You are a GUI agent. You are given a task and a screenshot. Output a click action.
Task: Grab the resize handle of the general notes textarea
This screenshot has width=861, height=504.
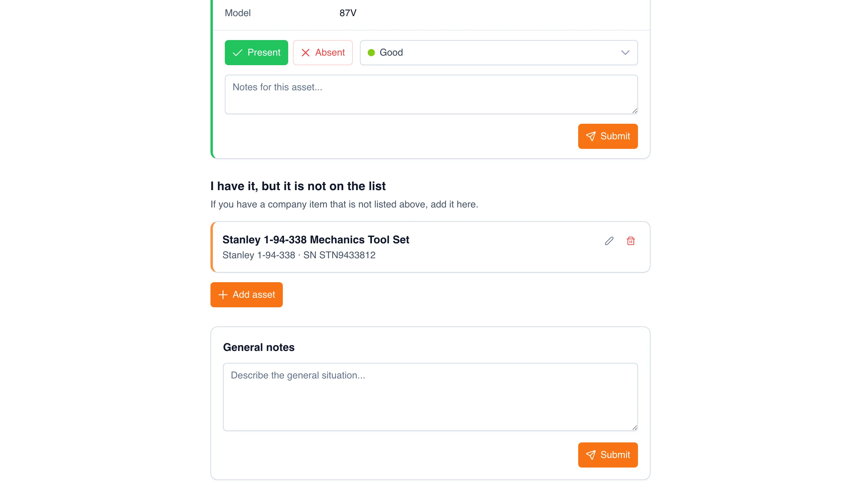pyautogui.click(x=634, y=427)
